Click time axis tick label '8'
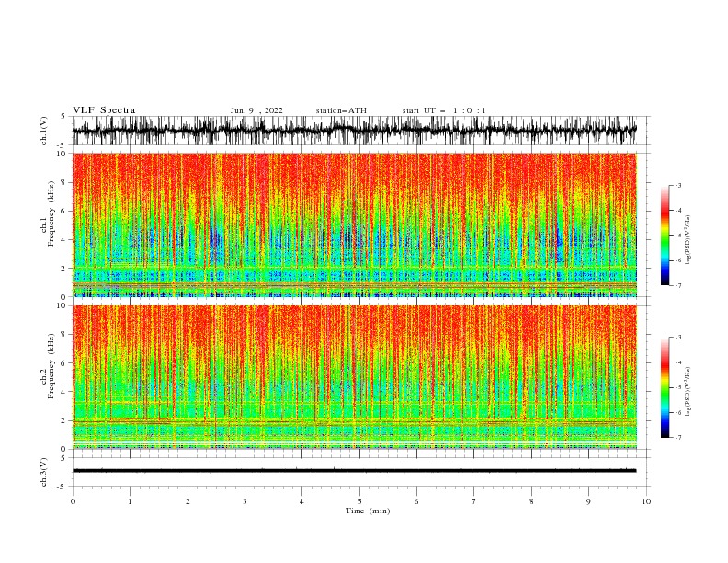The height and width of the screenshot is (563, 728). point(531,501)
